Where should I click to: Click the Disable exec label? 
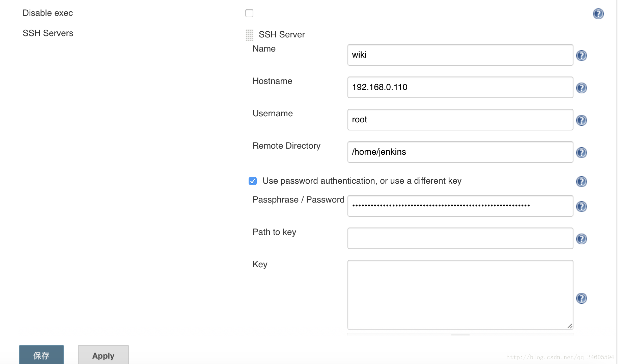pyautogui.click(x=48, y=13)
